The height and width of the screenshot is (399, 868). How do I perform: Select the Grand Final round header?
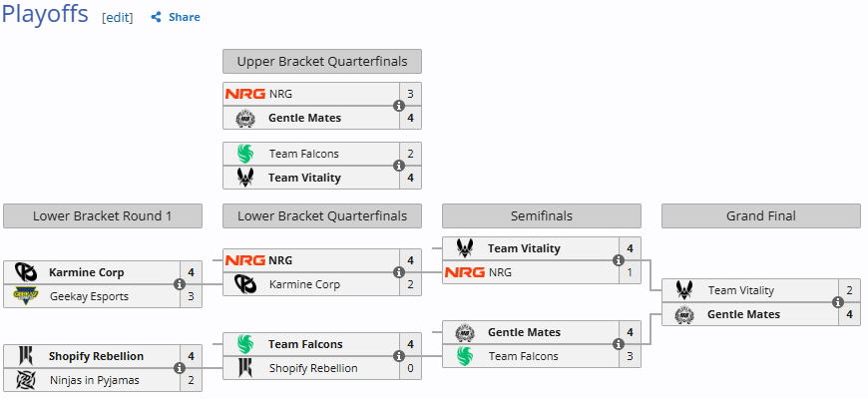(760, 215)
